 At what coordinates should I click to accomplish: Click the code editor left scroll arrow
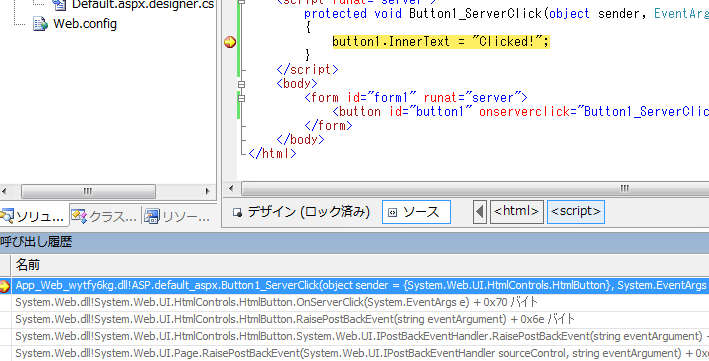point(231,188)
